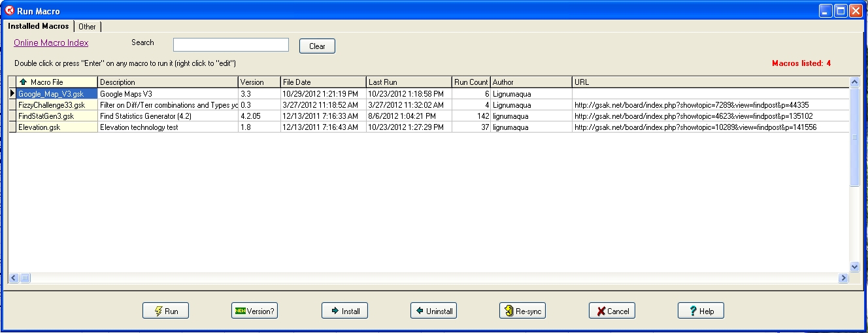Viewport: 868px width, 333px height.
Task: Click last run 8/6/2012 1:04:21 PM
Action: tap(409, 116)
